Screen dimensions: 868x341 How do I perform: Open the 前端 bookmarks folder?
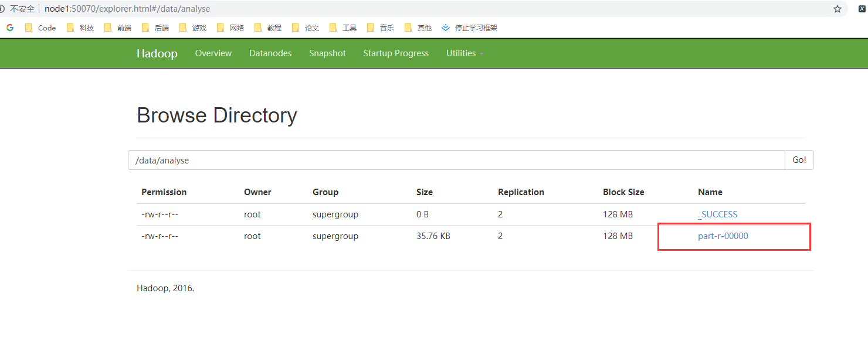118,28
